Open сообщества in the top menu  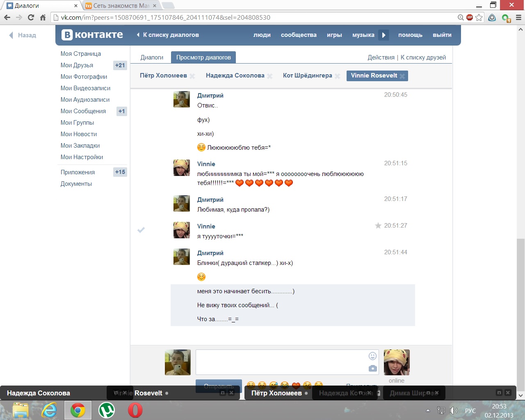pos(299,35)
